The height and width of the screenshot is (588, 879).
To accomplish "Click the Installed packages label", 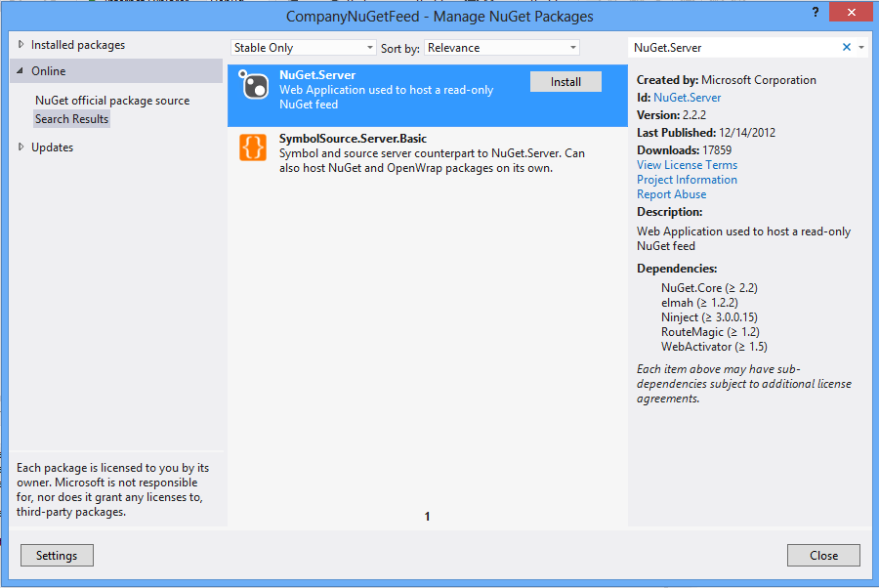I will click(78, 45).
